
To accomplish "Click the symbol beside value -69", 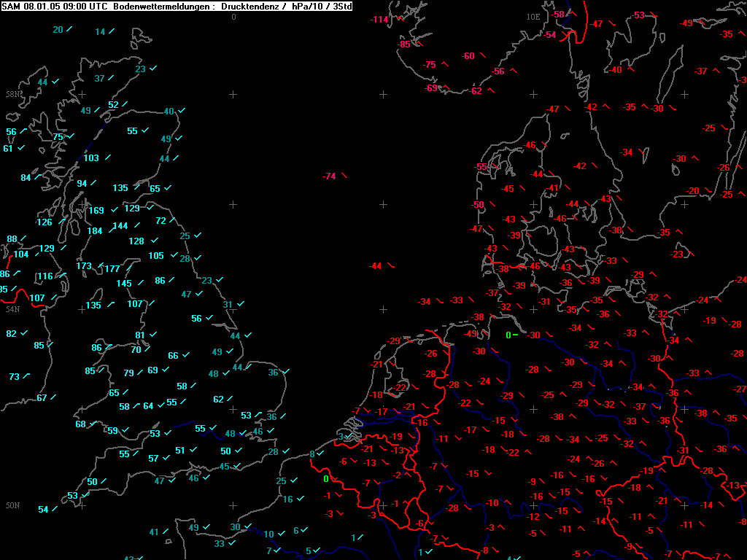I will (x=446, y=87).
